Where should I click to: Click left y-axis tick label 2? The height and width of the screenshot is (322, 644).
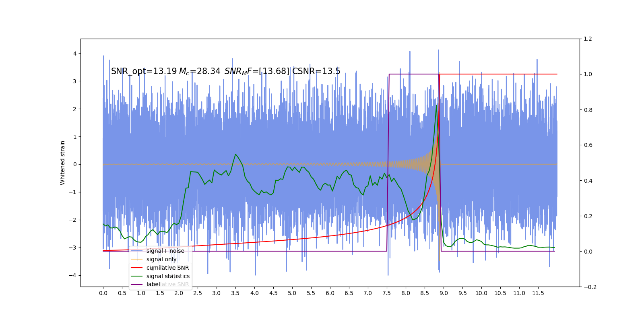75,109
